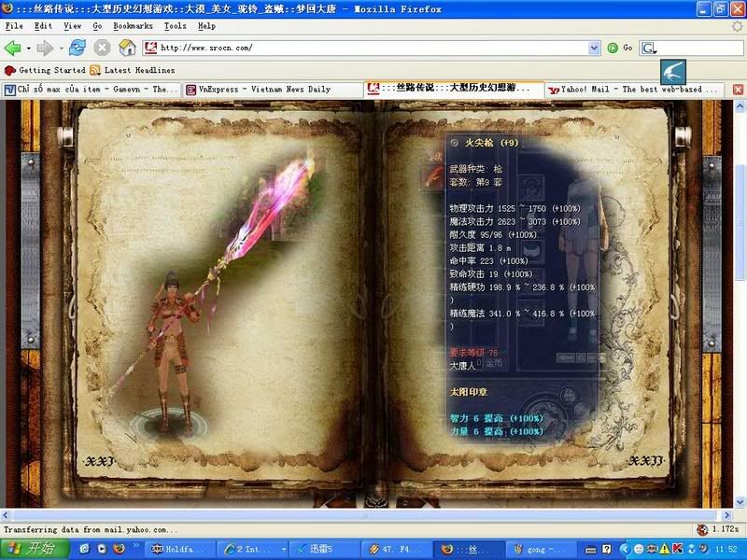Click the 火尖枪 (+9) item tooltip title

click(491, 143)
